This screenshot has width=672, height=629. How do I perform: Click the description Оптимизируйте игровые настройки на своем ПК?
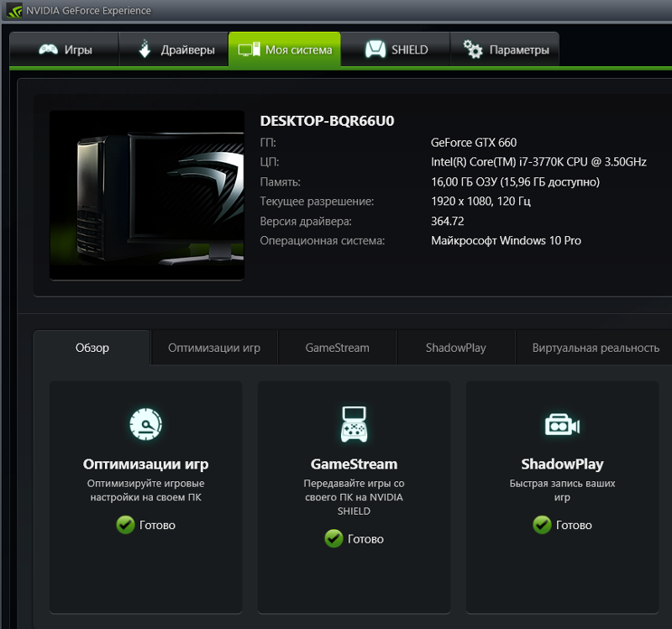145,490
